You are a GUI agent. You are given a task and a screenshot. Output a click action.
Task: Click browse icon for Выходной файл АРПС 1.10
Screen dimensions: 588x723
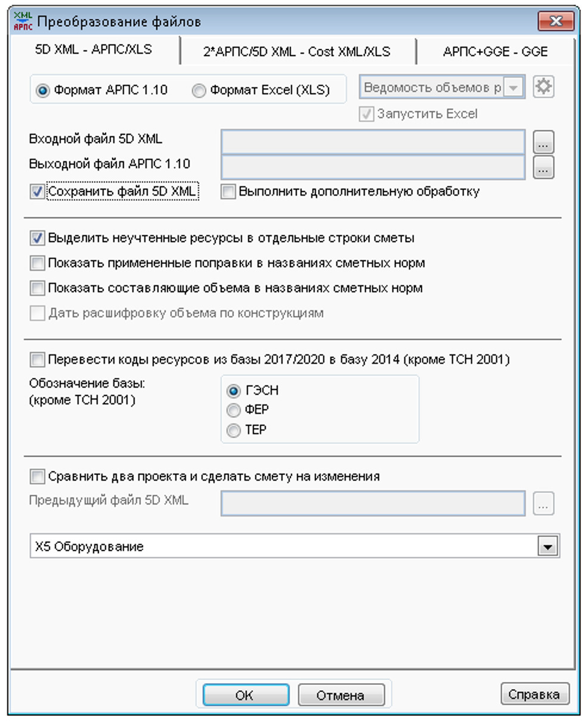[544, 168]
